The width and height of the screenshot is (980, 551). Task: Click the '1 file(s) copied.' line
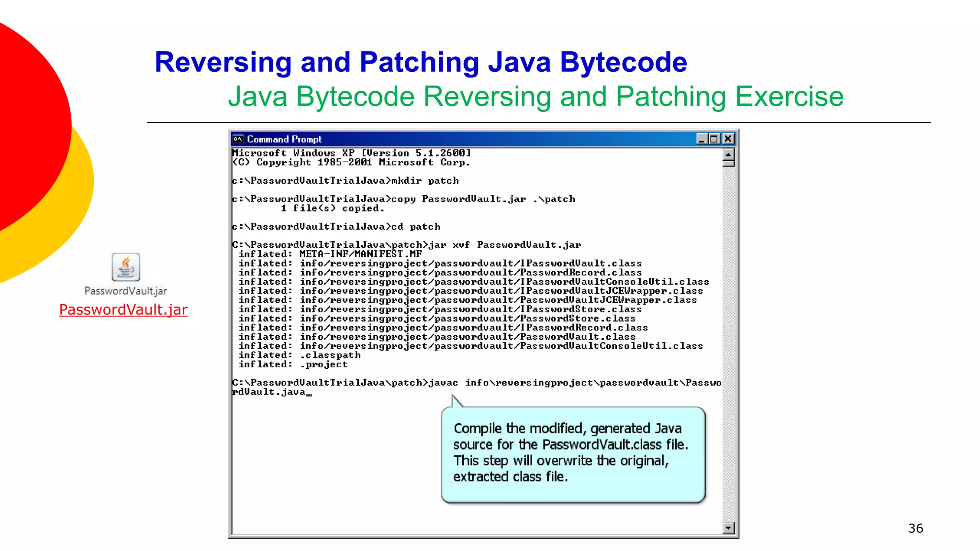point(333,209)
